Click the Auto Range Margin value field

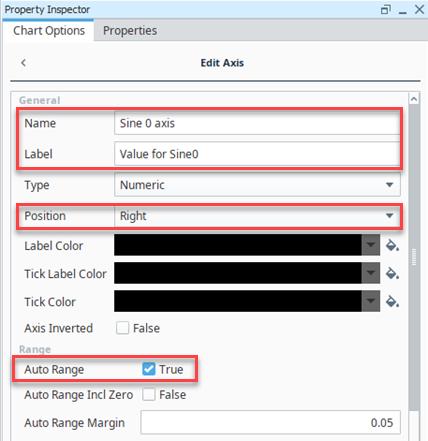270,422
